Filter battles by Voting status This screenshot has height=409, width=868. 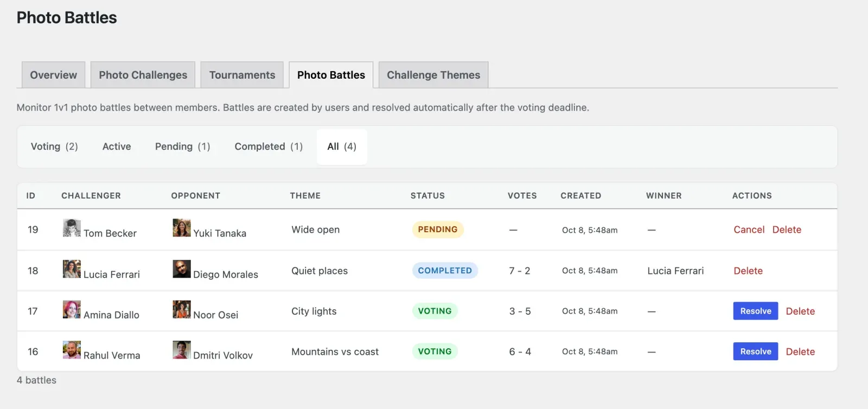54,146
